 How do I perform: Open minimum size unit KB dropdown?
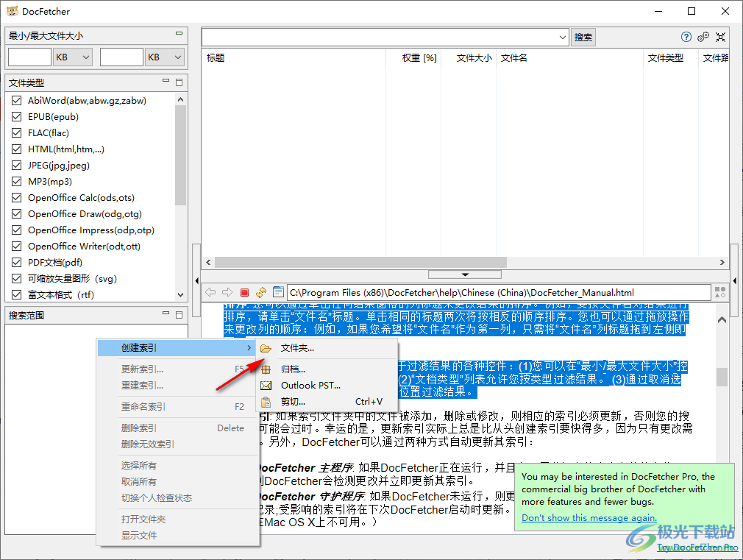[73, 57]
